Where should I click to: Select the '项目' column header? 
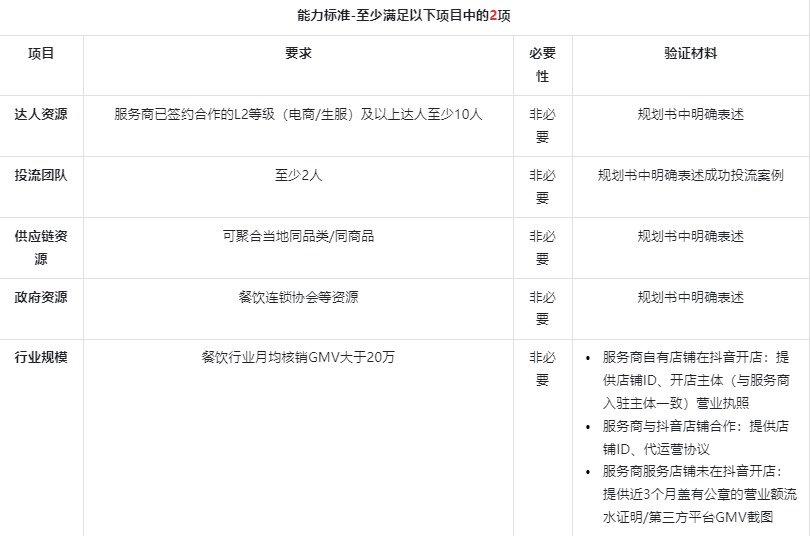tap(41, 53)
